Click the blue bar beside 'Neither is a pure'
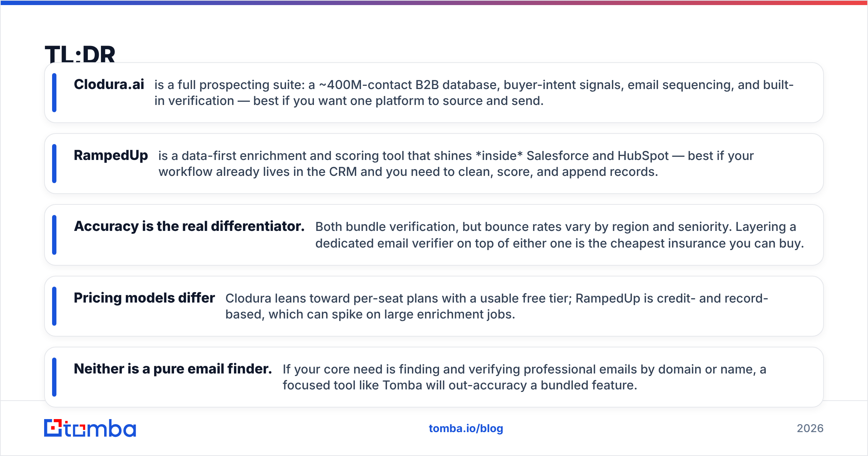Screen dimensions: 868x456 54,377
